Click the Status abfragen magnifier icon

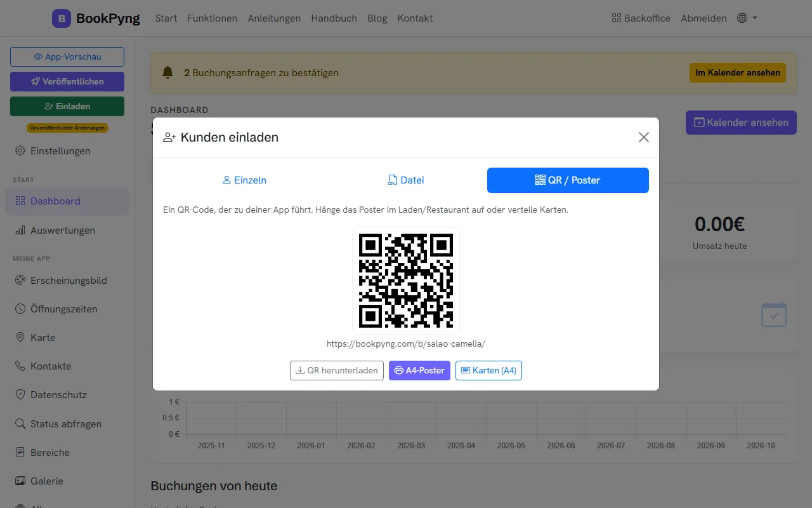pyautogui.click(x=20, y=424)
